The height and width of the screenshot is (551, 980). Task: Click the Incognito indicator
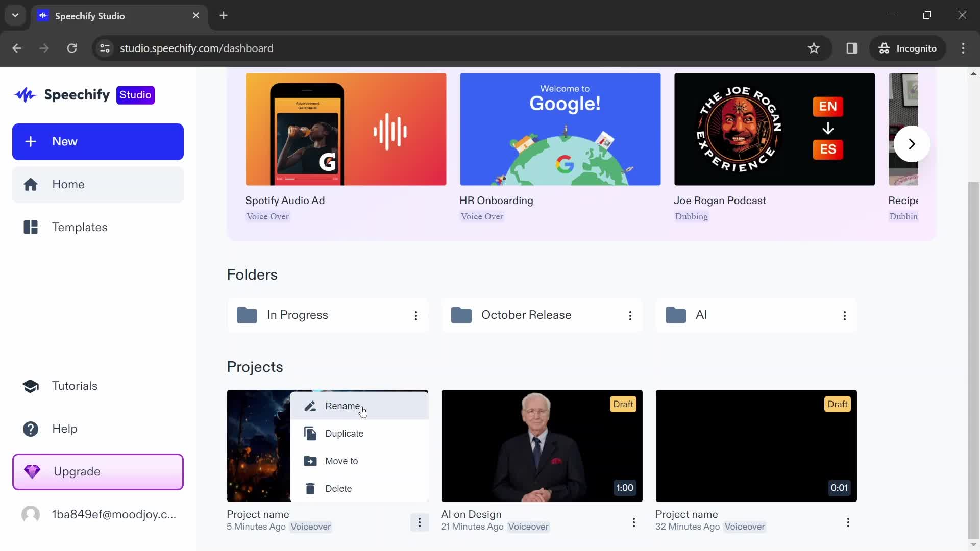click(908, 48)
